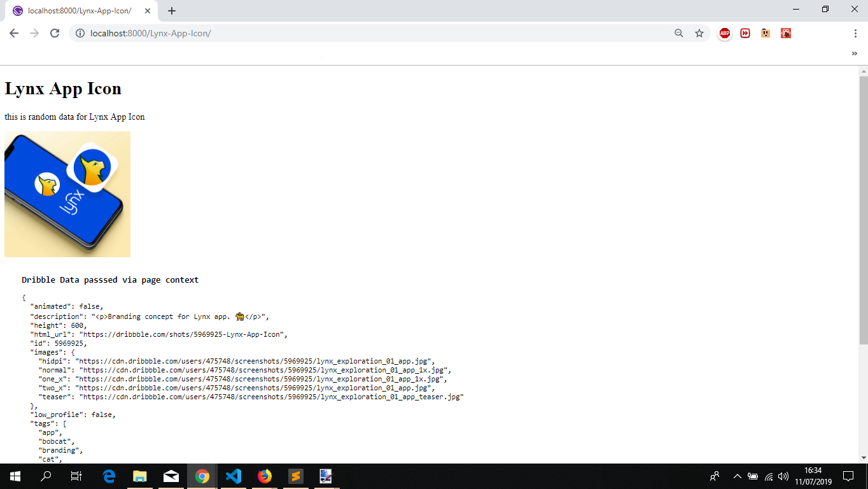Open the People icon in system tray
The width and height of the screenshot is (868, 489).
[715, 476]
